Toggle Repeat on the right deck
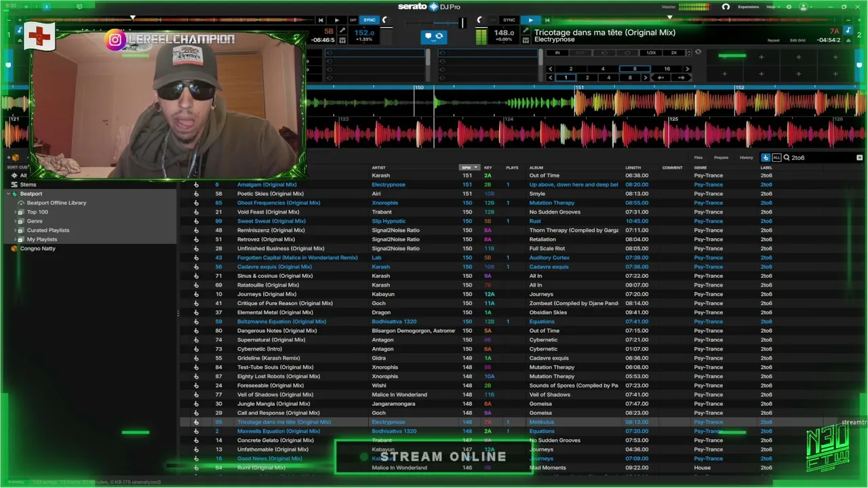Screen dimensions: 868x488 (x=774, y=41)
